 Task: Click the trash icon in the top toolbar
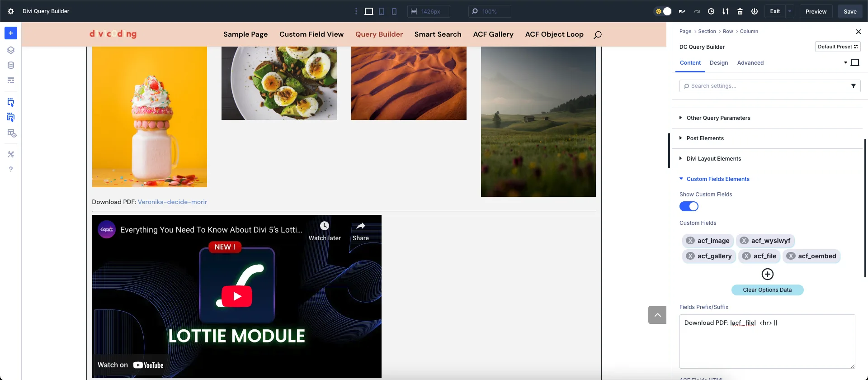[x=740, y=11]
